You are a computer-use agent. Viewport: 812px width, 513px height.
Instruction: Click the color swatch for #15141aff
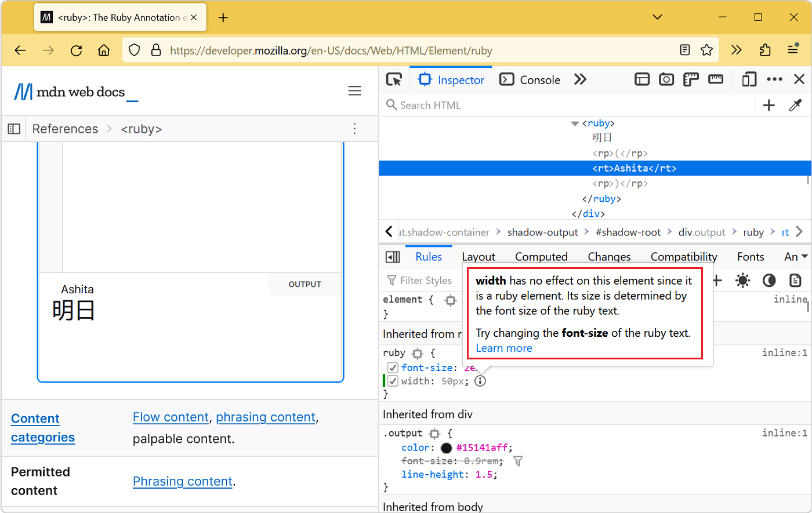click(446, 447)
